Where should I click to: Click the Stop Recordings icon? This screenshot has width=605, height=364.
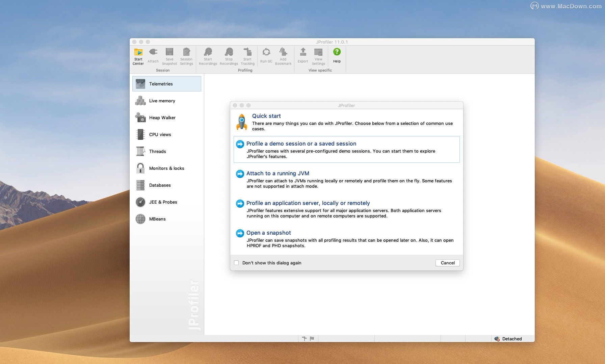[x=229, y=52]
